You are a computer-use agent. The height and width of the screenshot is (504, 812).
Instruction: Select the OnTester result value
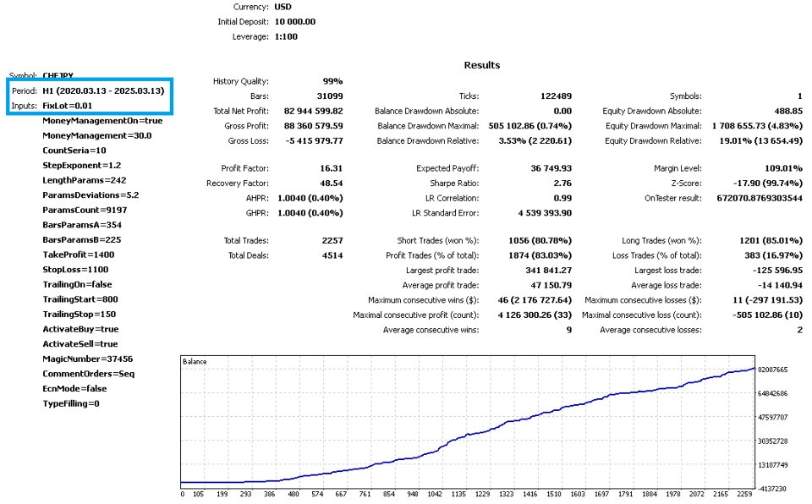coord(760,199)
